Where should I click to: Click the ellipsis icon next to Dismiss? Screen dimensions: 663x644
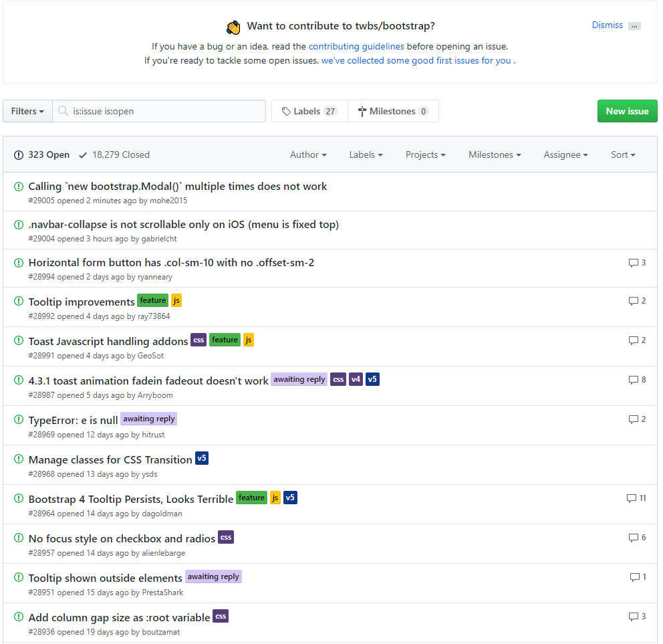[634, 26]
